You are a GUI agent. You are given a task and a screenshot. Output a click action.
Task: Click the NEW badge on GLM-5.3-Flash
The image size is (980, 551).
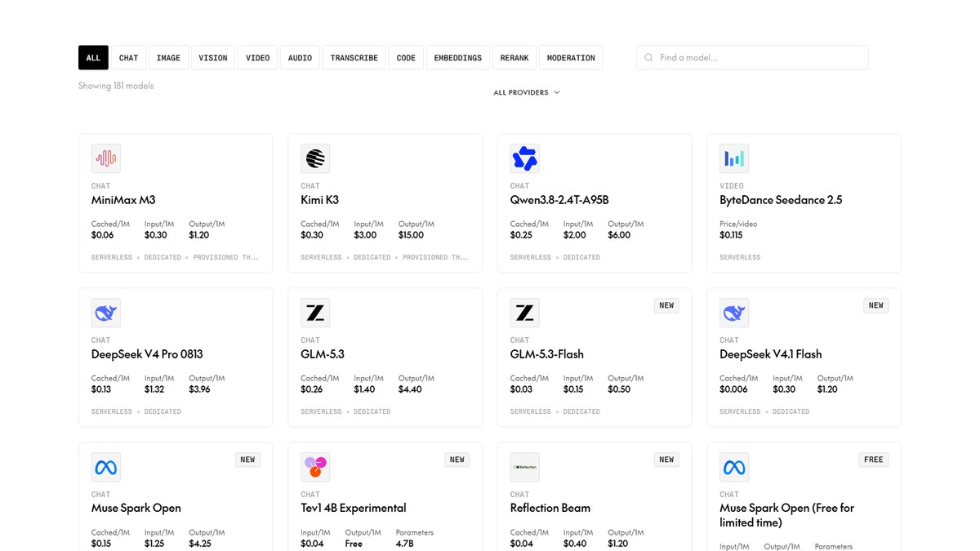coord(666,305)
